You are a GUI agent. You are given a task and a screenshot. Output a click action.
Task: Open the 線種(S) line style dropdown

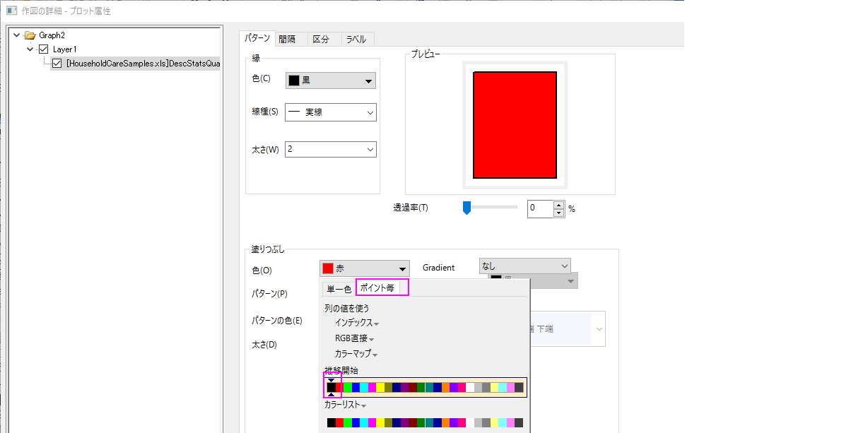[x=330, y=112]
